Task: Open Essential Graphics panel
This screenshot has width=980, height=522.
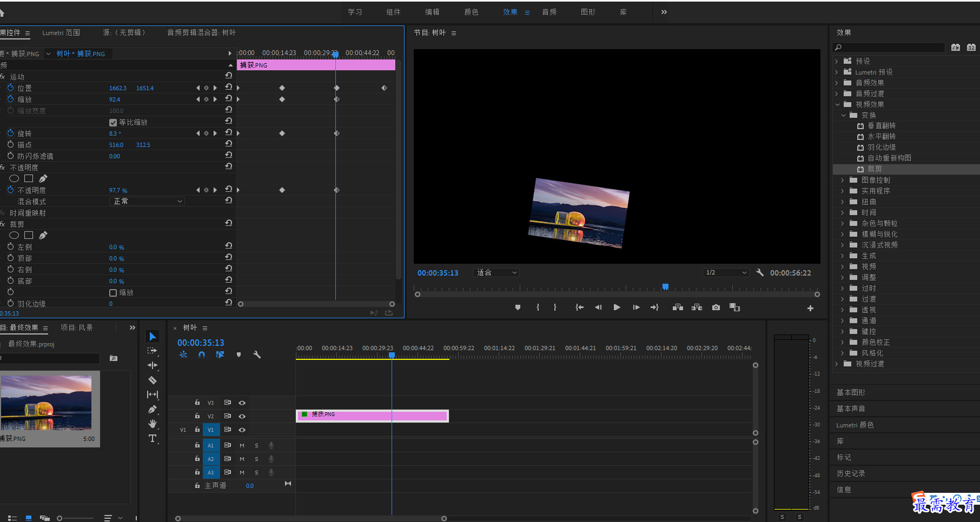Action: 851,392
